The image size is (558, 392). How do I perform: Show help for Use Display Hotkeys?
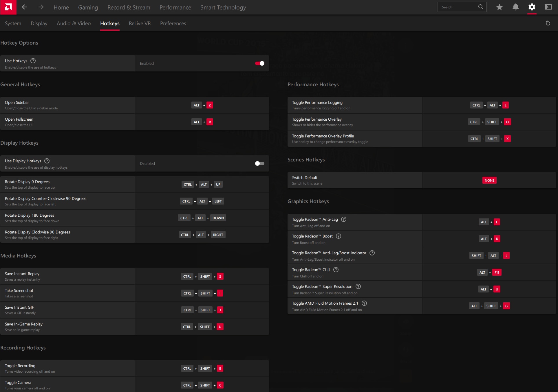pyautogui.click(x=47, y=161)
